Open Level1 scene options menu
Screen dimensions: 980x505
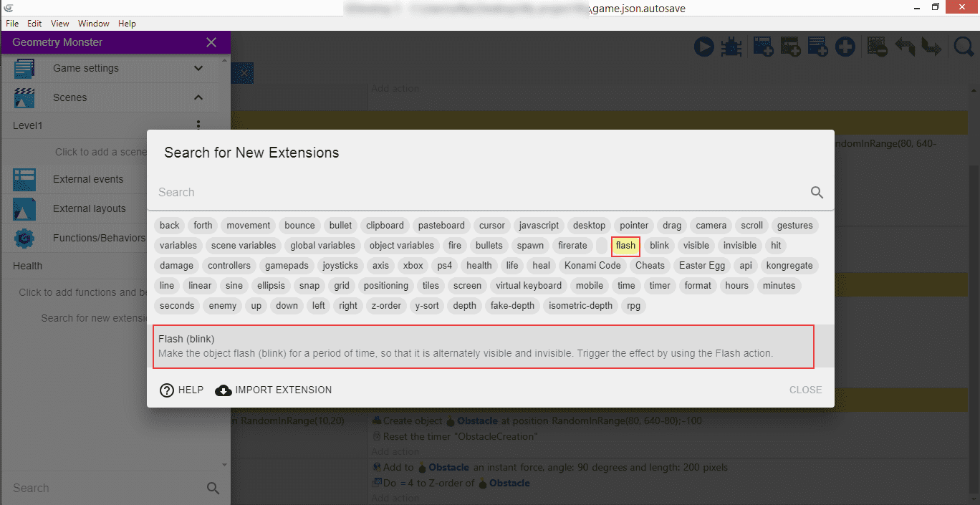[x=198, y=125]
